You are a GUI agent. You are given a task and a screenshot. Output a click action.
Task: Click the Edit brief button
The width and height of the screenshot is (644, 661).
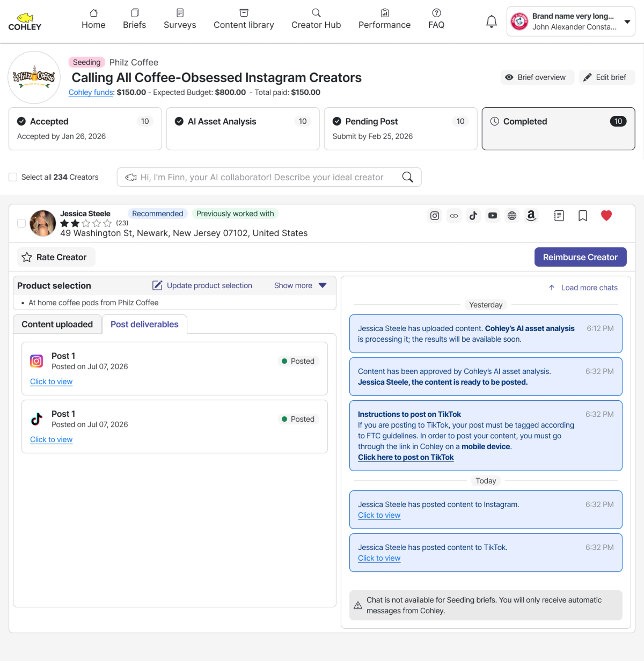[606, 77]
